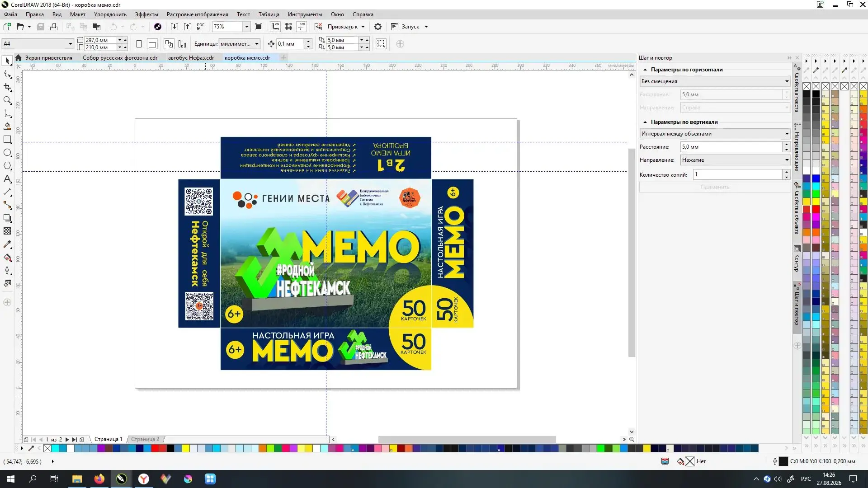The height and width of the screenshot is (488, 868).
Task: Switch to Страница 2 page tab
Action: click(145, 439)
